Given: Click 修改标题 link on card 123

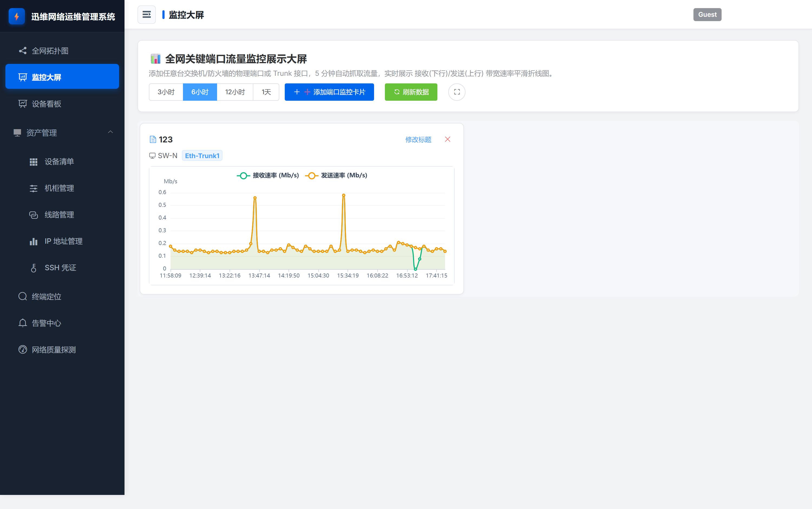Looking at the screenshot, I should coord(418,139).
